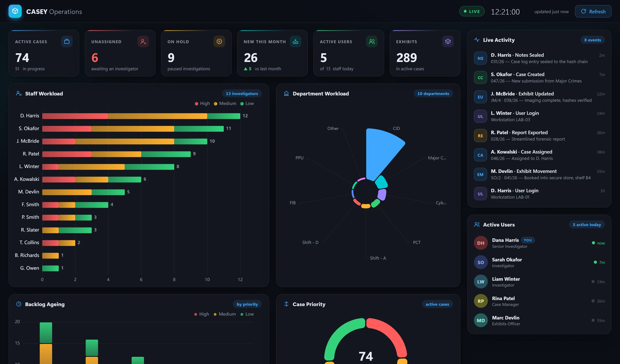Click Marc Devlin MD avatar
The image size is (620, 364).
tap(481, 320)
